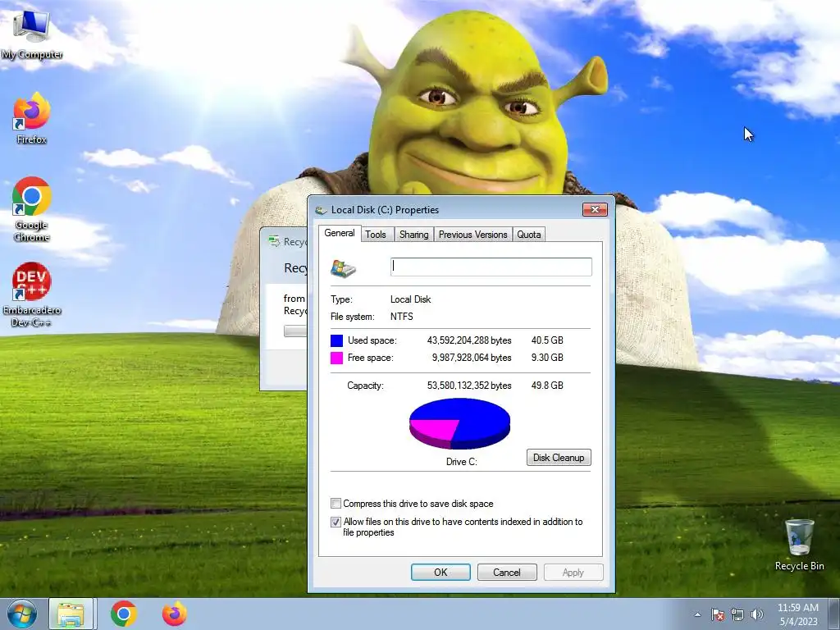Select the Firefox desktop shortcut
Image resolution: width=840 pixels, height=630 pixels.
pos(31,118)
